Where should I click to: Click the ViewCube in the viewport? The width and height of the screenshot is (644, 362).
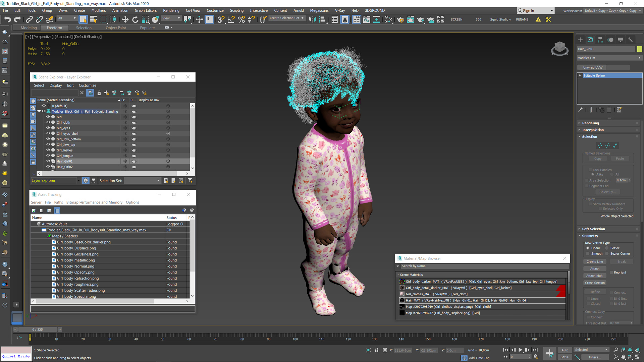pyautogui.click(x=559, y=48)
